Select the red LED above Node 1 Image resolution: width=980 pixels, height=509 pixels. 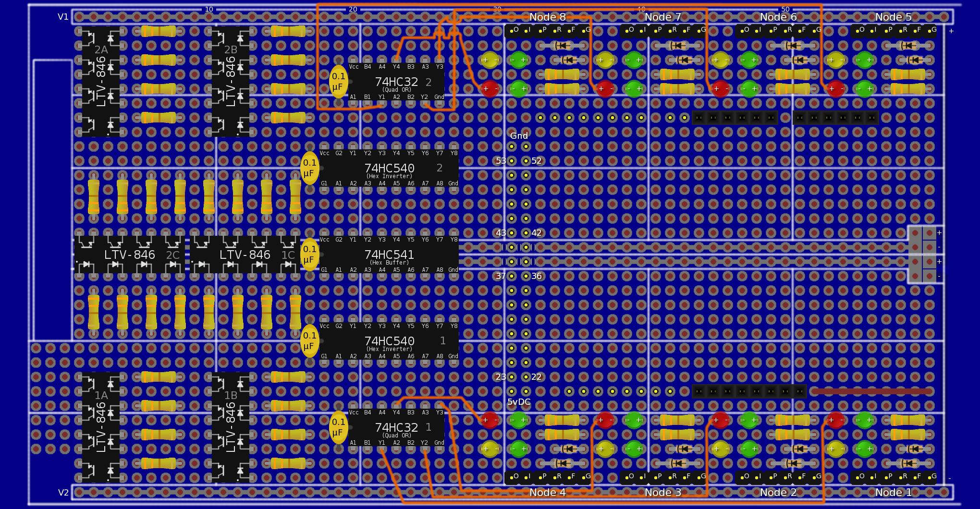click(835, 420)
